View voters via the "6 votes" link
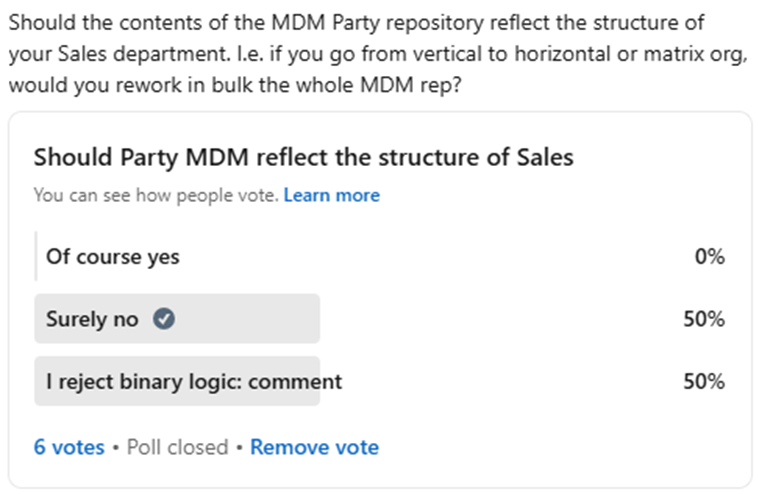 69,447
